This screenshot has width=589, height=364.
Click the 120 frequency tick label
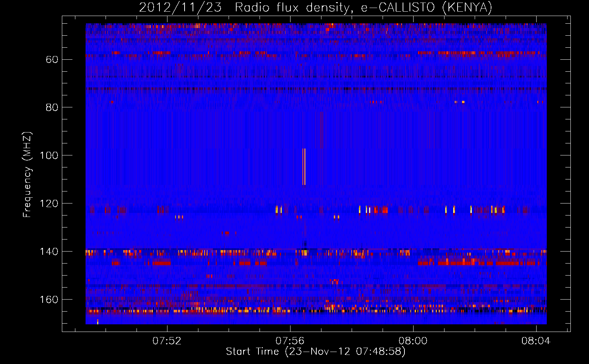[x=49, y=203]
